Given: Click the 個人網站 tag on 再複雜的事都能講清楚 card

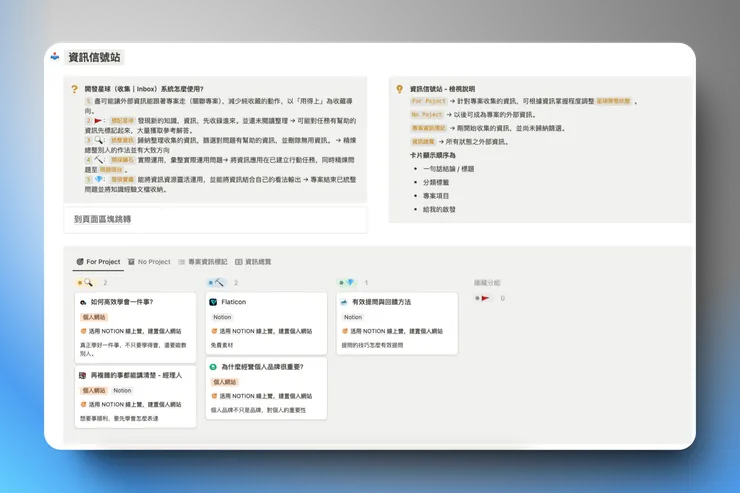Looking at the screenshot, I should point(94,390).
